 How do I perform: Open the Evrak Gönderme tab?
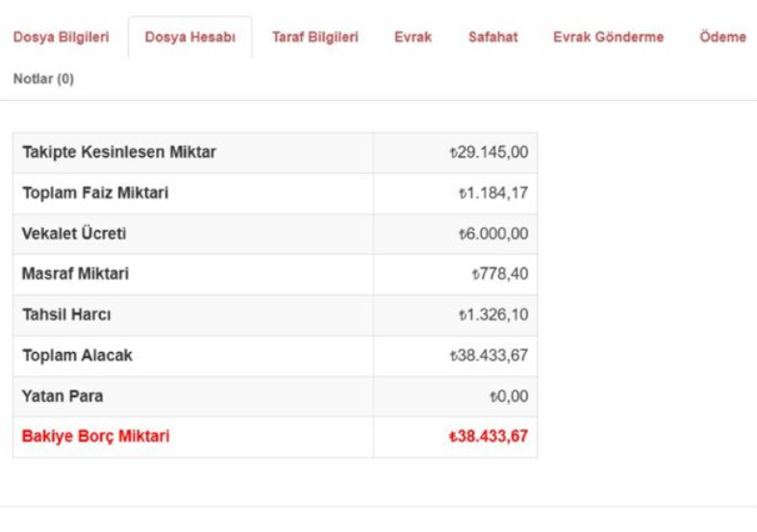click(x=608, y=38)
